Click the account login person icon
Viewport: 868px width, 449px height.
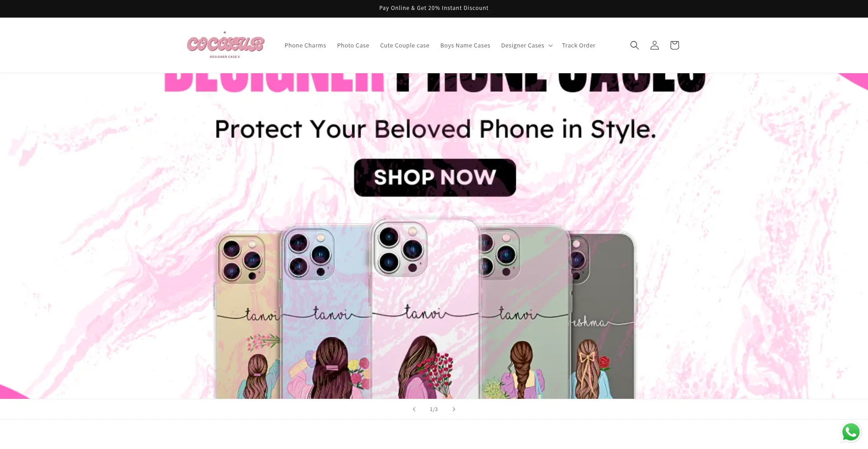654,45
